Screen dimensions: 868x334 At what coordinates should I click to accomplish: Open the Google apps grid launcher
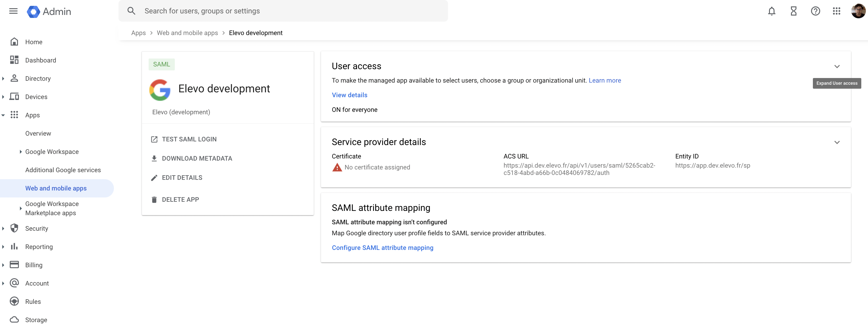[x=837, y=11]
